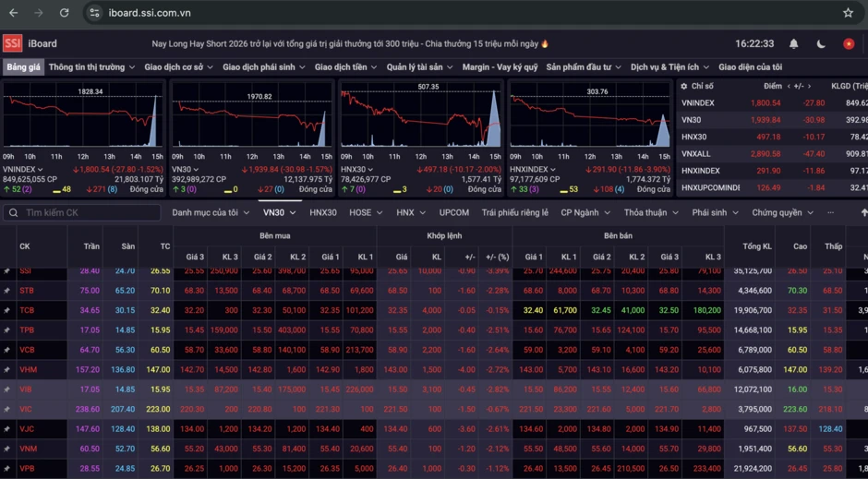Image resolution: width=868 pixels, height=479 pixels.
Task: Toggle pin for VJC row
Action: [6, 429]
